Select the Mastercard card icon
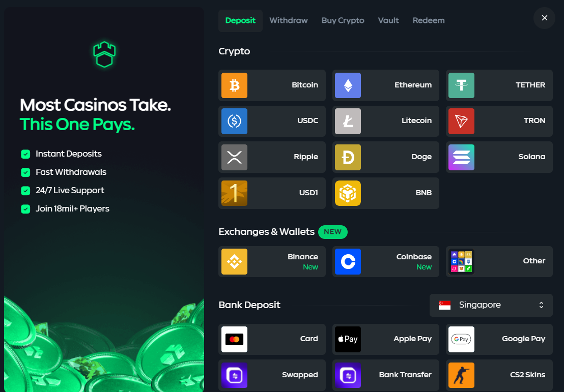Image resolution: width=564 pixels, height=392 pixels. pyautogui.click(x=234, y=339)
